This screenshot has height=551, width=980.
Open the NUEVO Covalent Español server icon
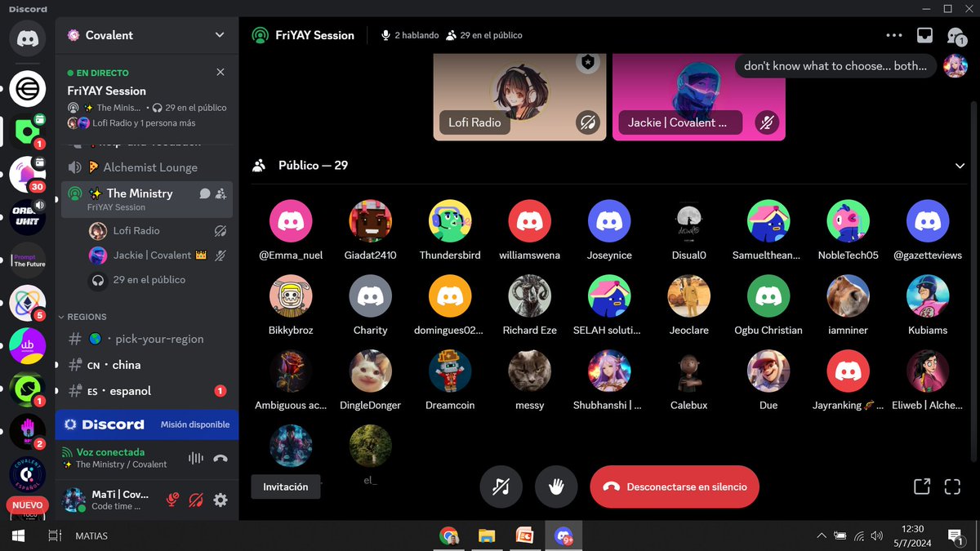click(x=28, y=476)
